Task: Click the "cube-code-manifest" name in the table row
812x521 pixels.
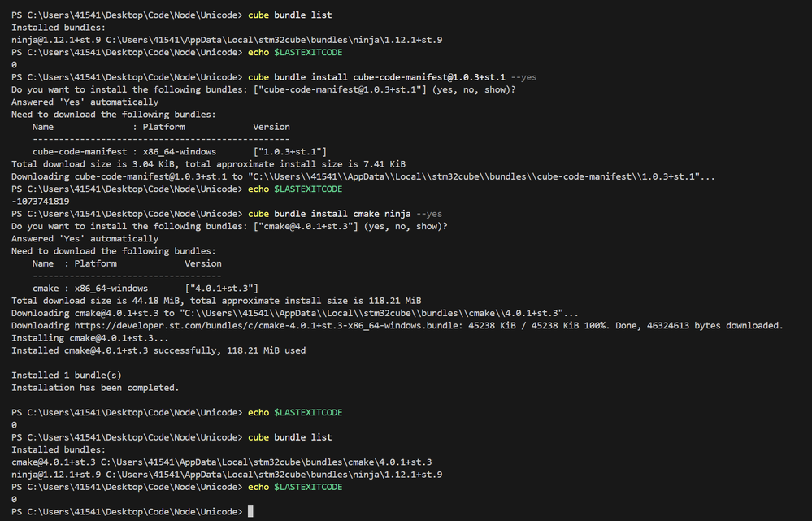Action: pos(80,152)
